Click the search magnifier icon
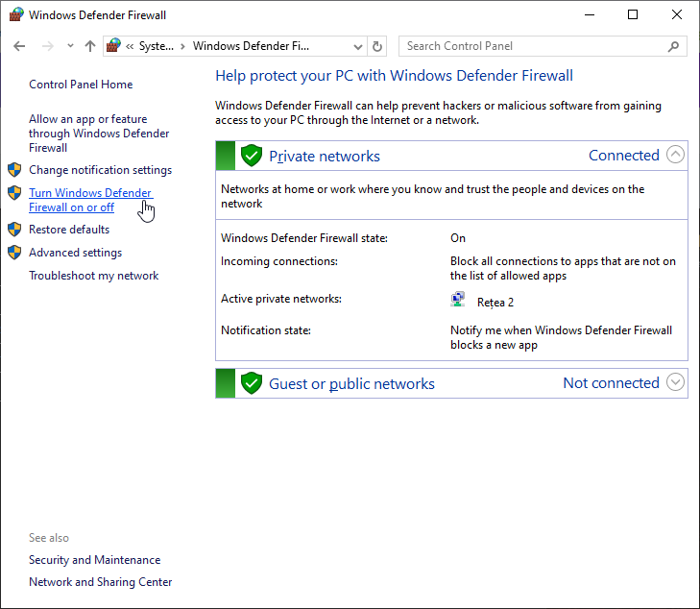 point(673,46)
